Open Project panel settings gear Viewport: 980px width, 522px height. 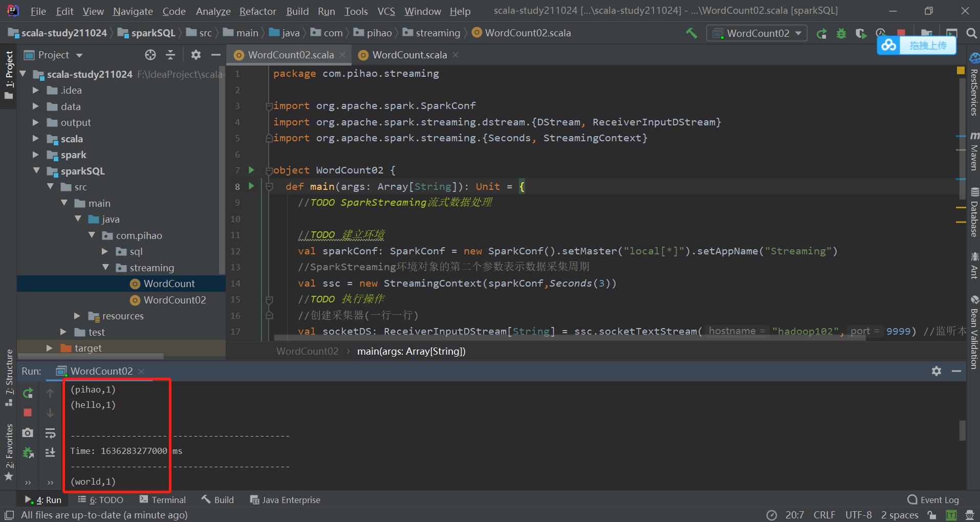(x=195, y=55)
